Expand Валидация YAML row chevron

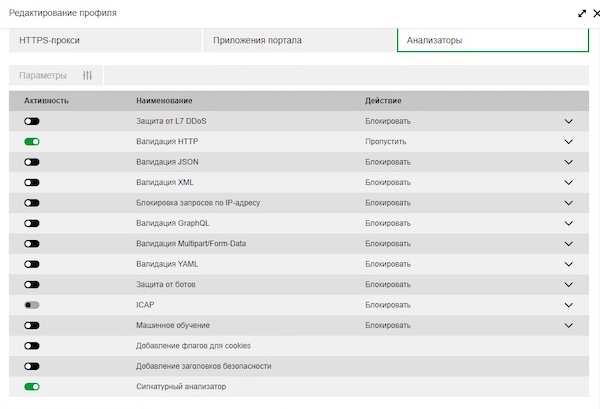coord(569,264)
